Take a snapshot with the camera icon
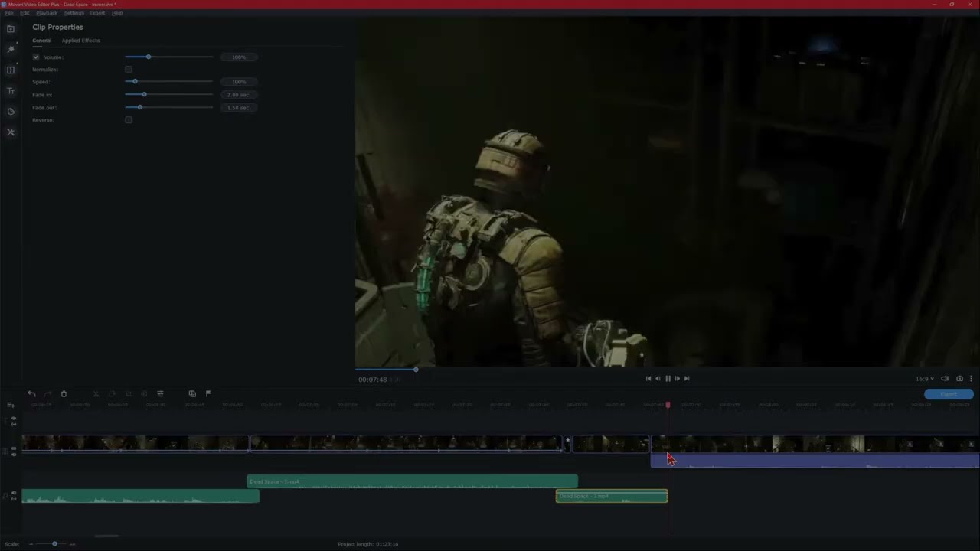Screen dimensions: 980x551 pos(959,379)
